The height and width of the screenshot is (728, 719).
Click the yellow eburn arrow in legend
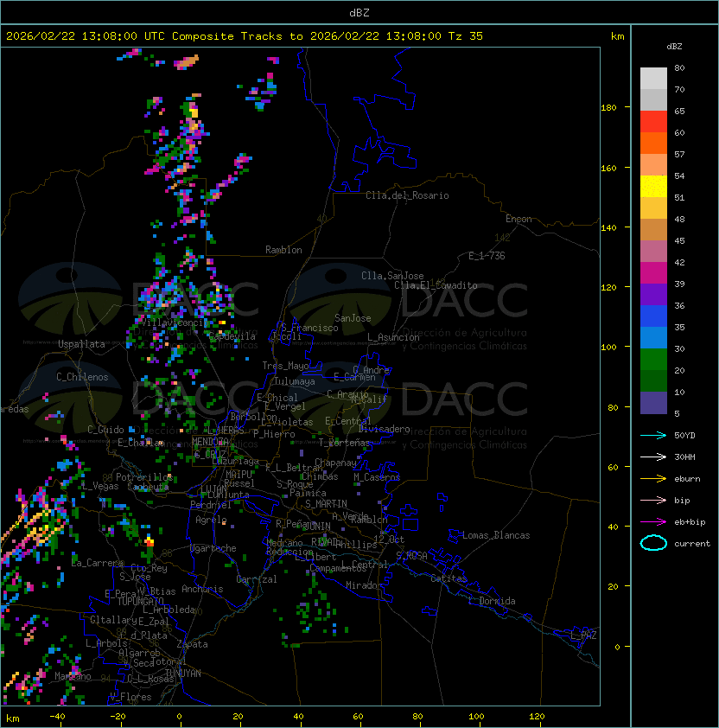click(653, 479)
